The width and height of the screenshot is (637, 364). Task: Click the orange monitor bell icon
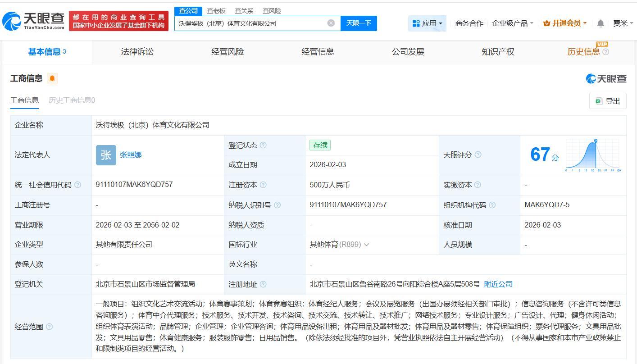[52, 78]
